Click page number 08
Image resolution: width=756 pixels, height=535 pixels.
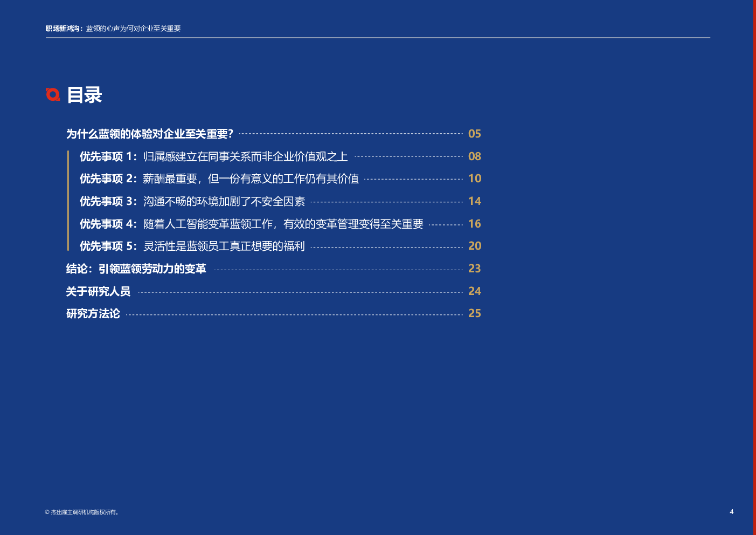pos(475,156)
